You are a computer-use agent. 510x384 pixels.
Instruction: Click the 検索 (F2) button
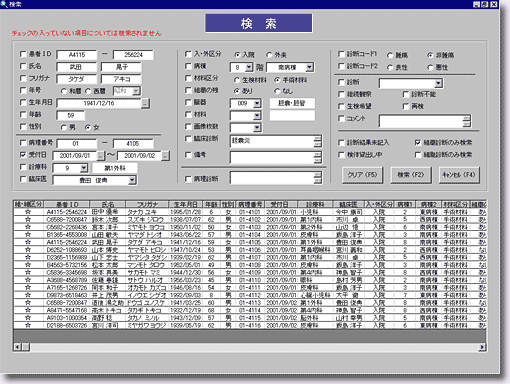click(x=411, y=175)
